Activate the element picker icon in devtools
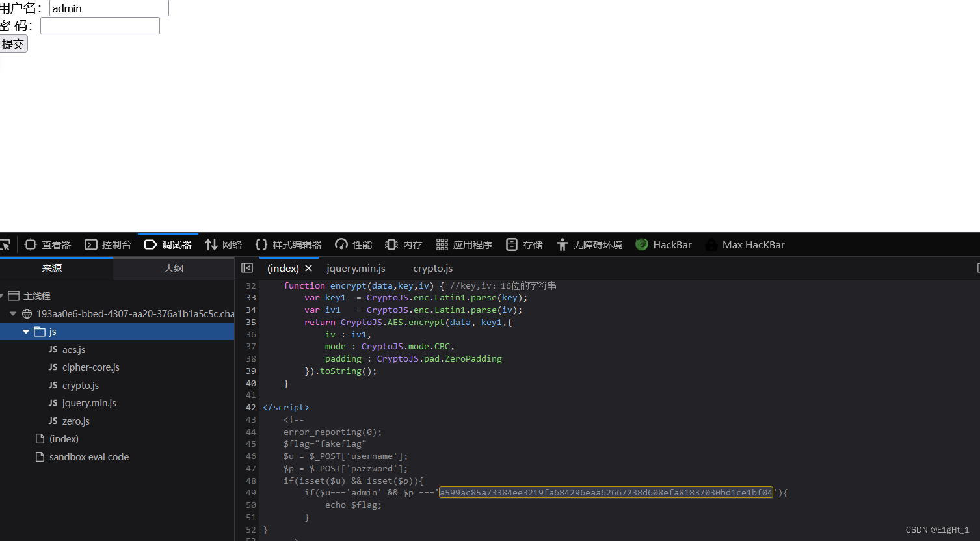Viewport: 980px width, 541px height. click(x=5, y=244)
